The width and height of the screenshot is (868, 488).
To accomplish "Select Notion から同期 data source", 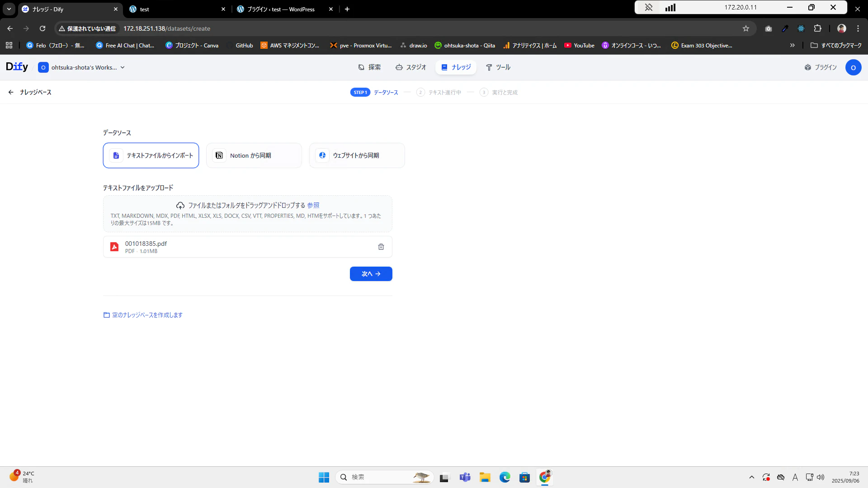I will coord(254,155).
